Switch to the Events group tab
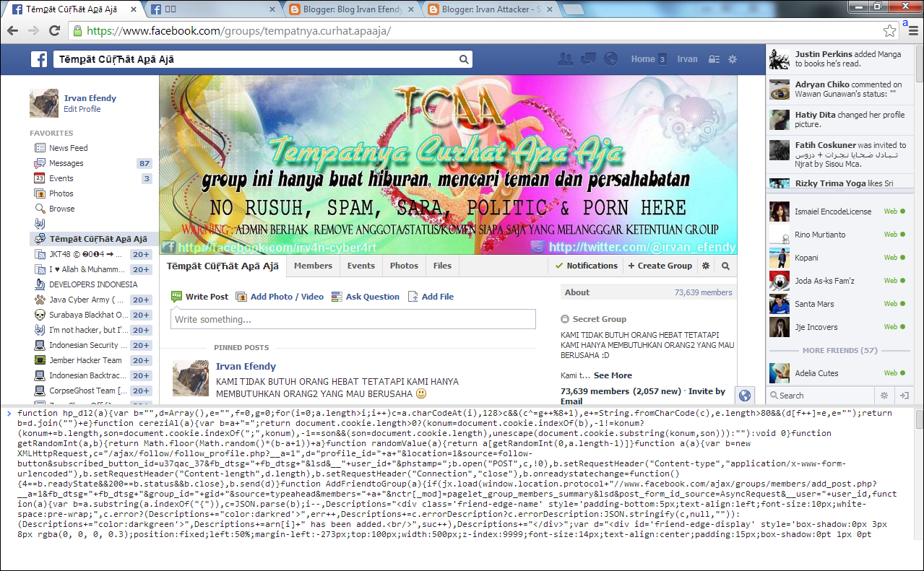The height and width of the screenshot is (571, 924). (361, 266)
